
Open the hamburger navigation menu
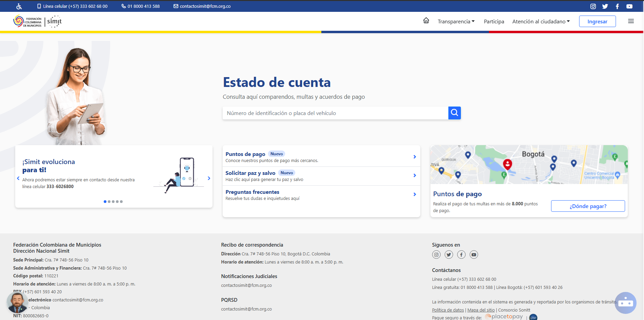click(x=630, y=21)
